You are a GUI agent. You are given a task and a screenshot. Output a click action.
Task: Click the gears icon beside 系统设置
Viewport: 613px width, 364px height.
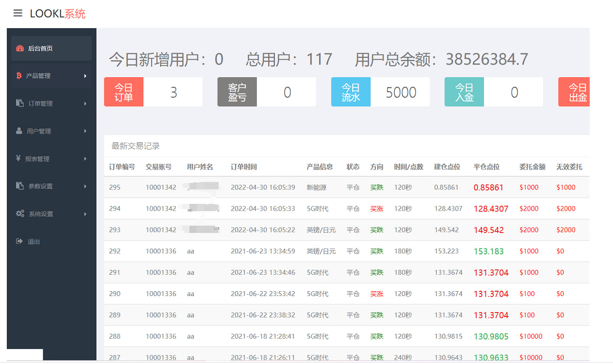point(20,214)
